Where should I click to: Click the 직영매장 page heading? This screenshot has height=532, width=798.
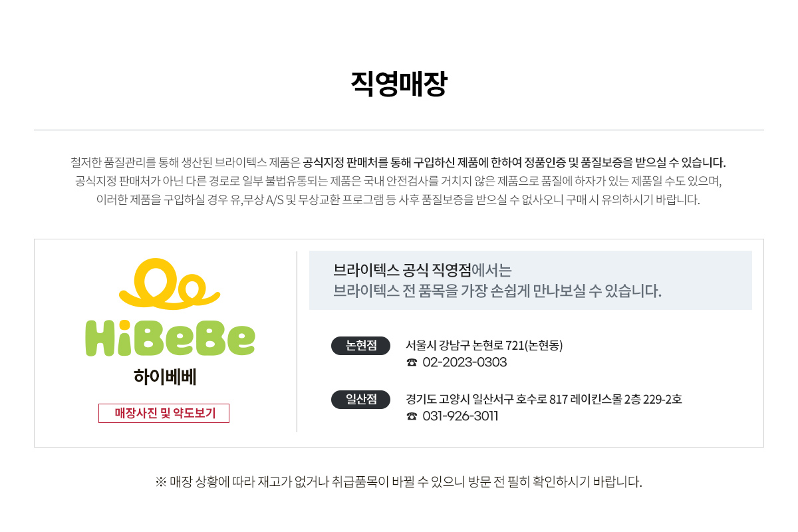(399, 84)
